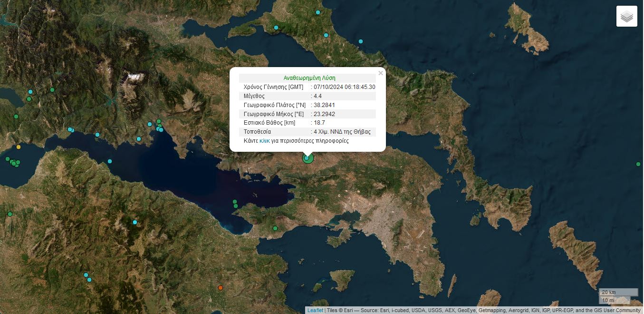644x314 pixels.
Task: Select the yellow earthquake marker
Action: click(x=19, y=147)
